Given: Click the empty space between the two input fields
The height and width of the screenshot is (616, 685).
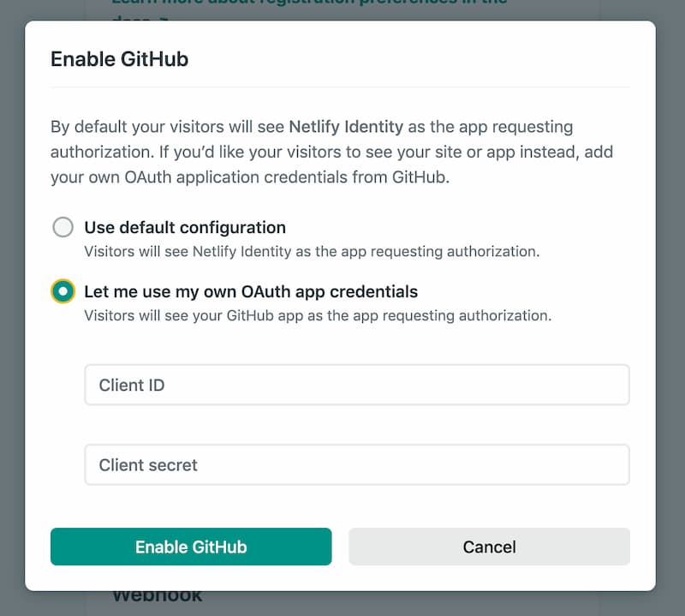Looking at the screenshot, I should 356,425.
